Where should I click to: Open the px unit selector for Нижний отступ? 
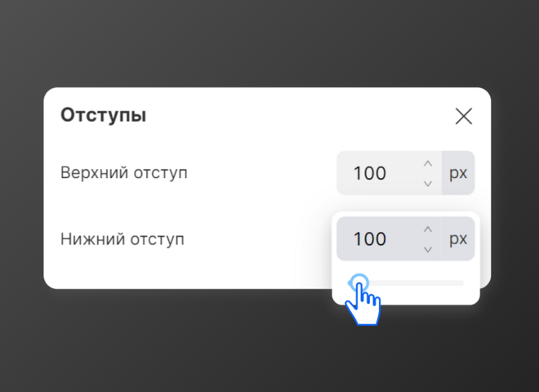click(458, 238)
